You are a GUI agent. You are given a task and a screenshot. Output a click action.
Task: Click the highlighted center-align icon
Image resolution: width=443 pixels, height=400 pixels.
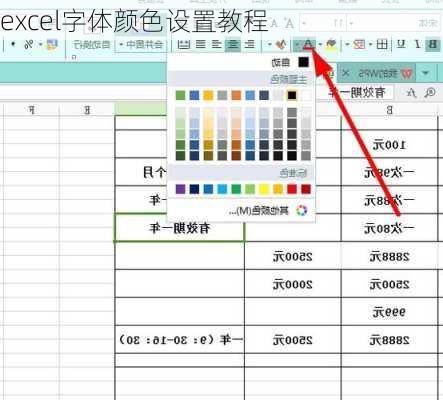(233, 44)
